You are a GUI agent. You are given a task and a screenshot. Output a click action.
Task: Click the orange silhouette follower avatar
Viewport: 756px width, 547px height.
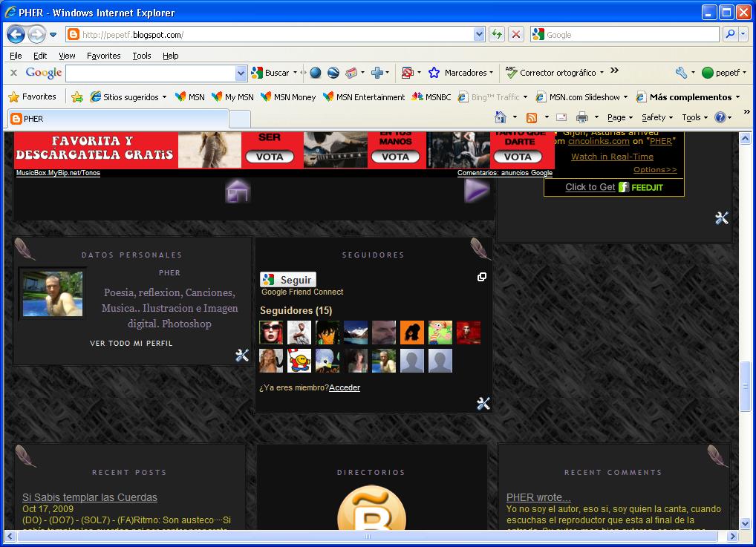point(412,333)
